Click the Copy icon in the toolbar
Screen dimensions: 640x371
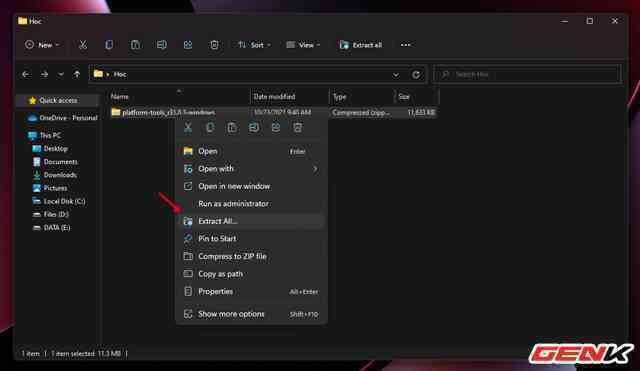click(x=109, y=45)
